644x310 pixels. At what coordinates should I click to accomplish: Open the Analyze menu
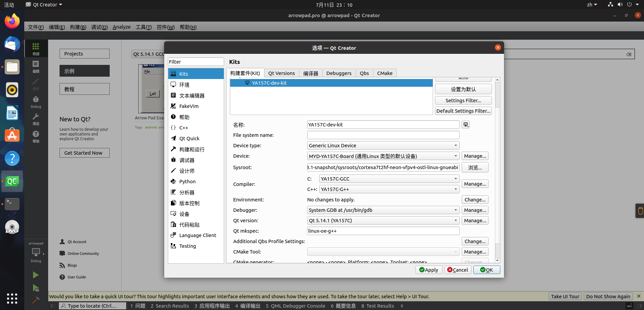coord(121,27)
